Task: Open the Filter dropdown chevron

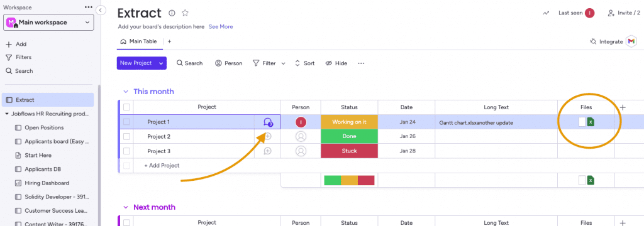Action: [x=284, y=63]
